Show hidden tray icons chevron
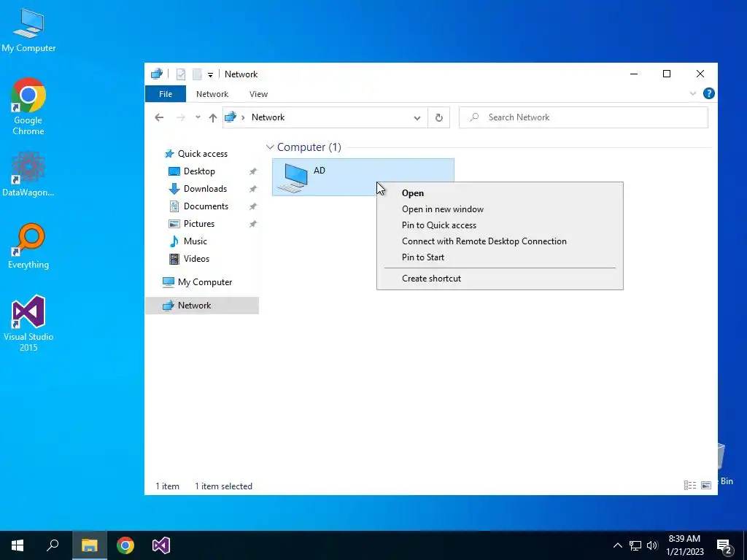Screen dimensions: 747x560 tap(617, 545)
